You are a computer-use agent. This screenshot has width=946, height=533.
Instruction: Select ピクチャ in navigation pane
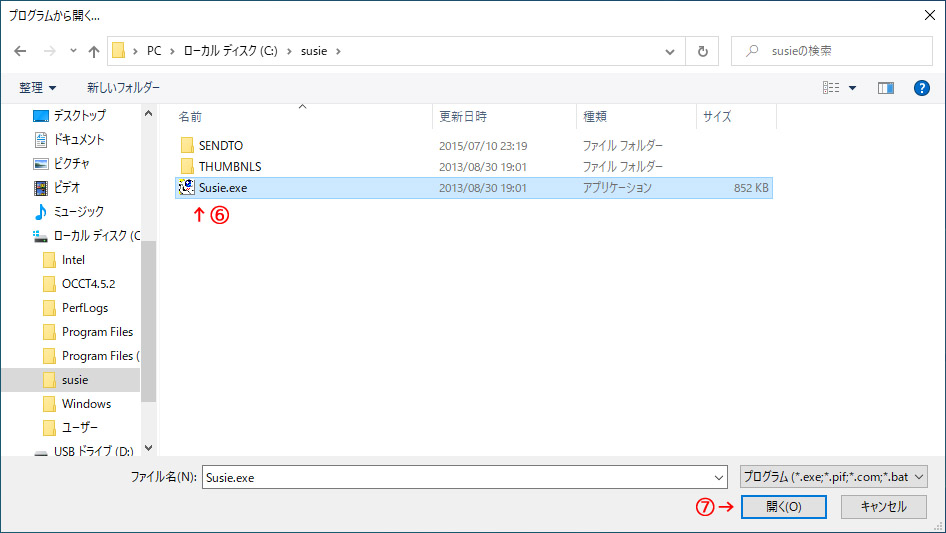pos(71,164)
